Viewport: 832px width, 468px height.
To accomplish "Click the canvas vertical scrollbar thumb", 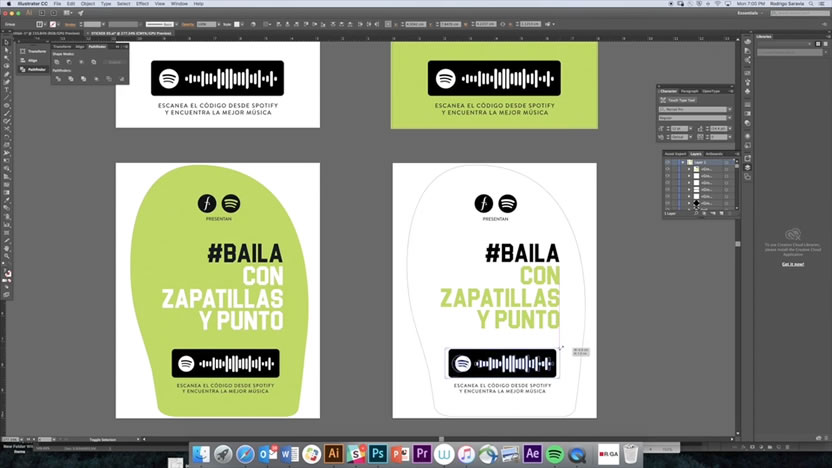I will click(738, 244).
